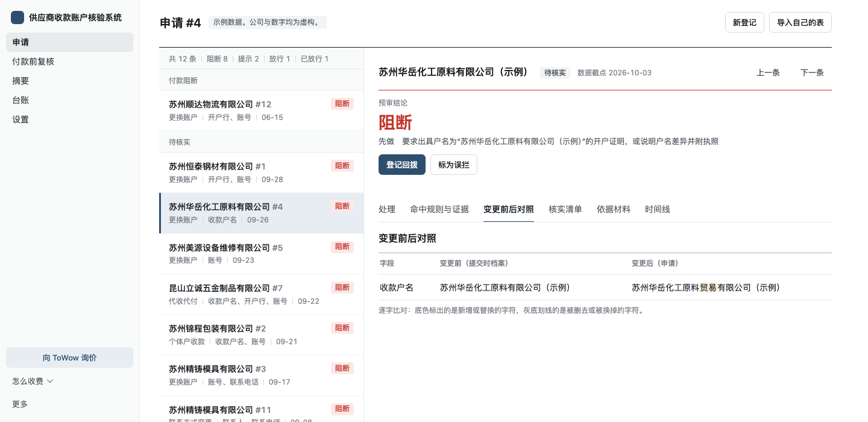The image size is (868, 422).
Task: Open 苏州恒泰钢材有限公司 #1 row
Action: click(x=262, y=172)
